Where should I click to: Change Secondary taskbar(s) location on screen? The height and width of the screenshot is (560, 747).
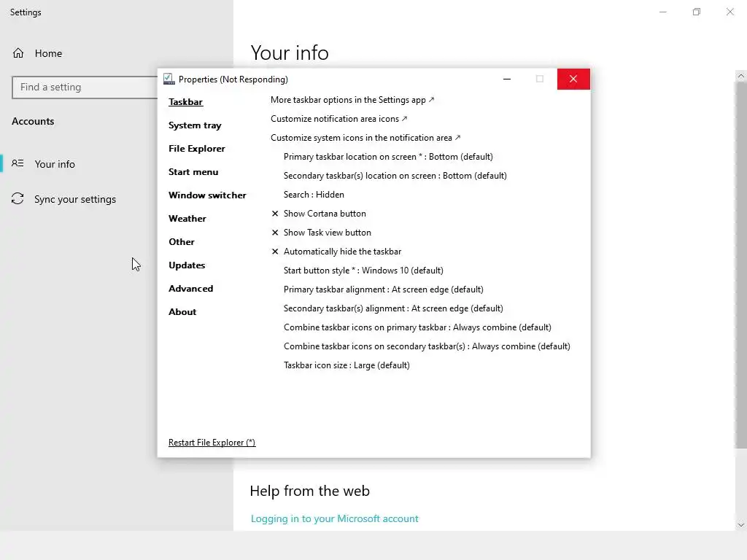coord(395,176)
